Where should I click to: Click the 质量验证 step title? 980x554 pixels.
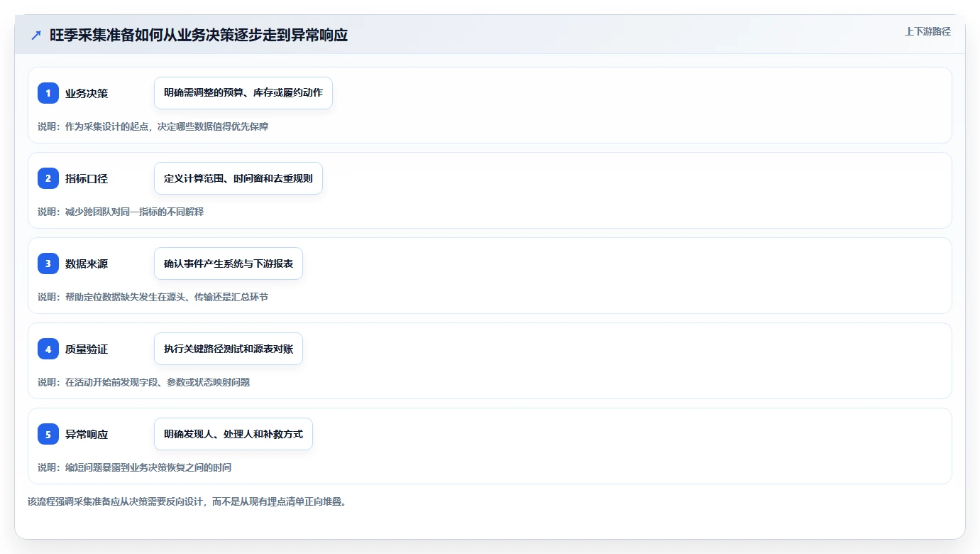[x=87, y=349]
